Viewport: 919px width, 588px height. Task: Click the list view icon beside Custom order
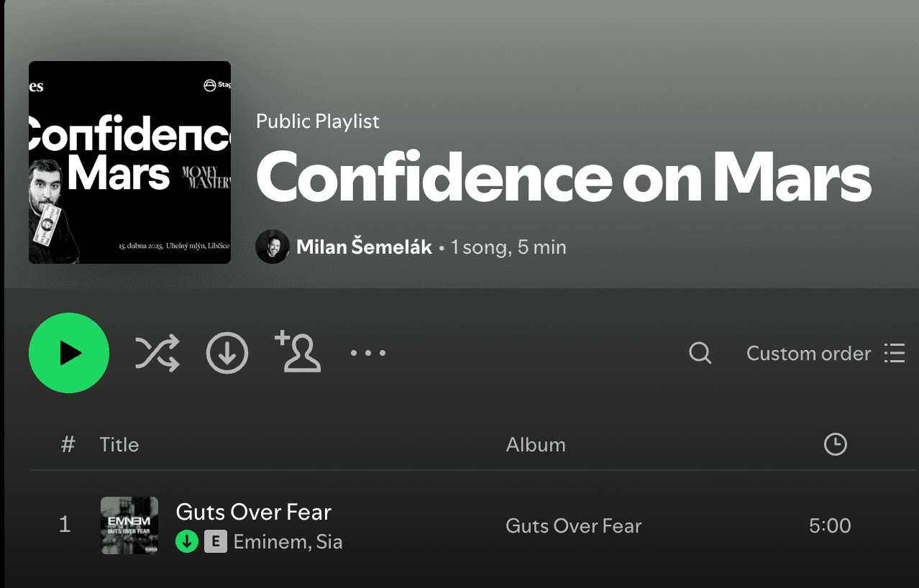point(895,353)
